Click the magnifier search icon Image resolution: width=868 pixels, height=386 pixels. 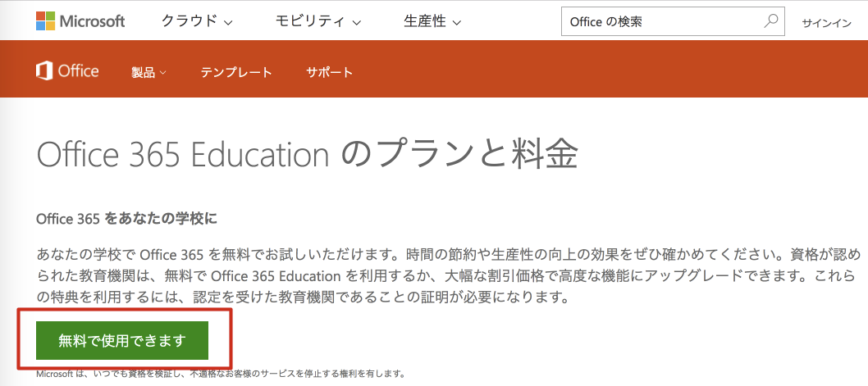(770, 21)
